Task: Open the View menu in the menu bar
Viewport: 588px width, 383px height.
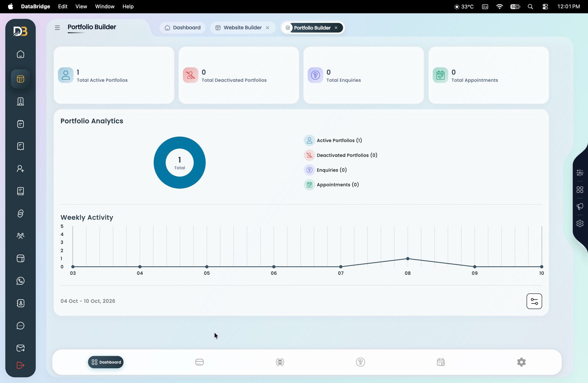Action: pos(81,7)
